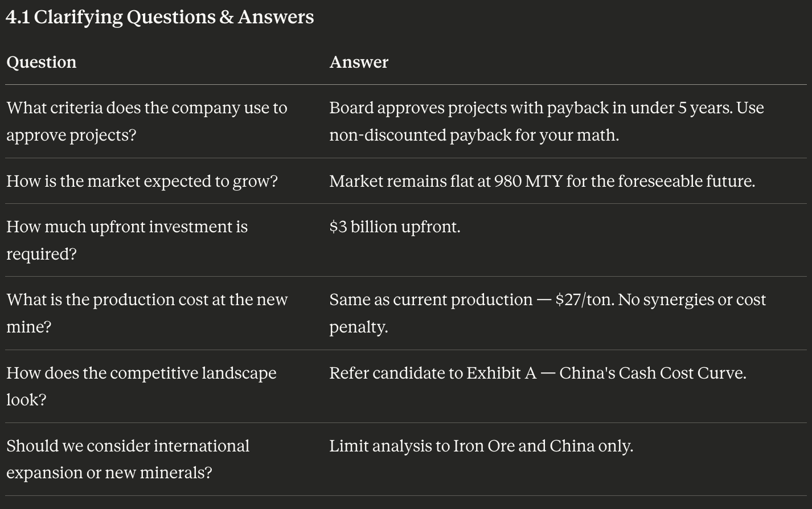The image size is (812, 509).
Task: Click the 980 MTY market answer
Action: click(542, 181)
